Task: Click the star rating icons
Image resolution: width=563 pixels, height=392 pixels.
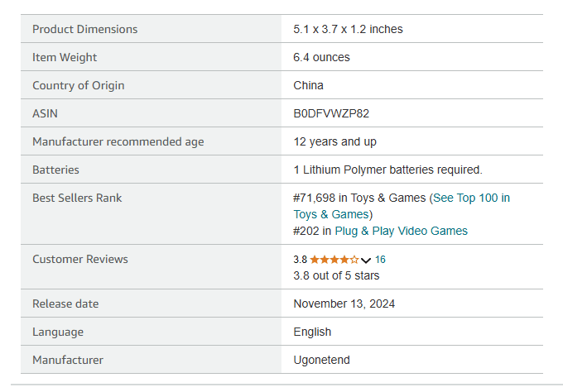Action: (x=334, y=260)
